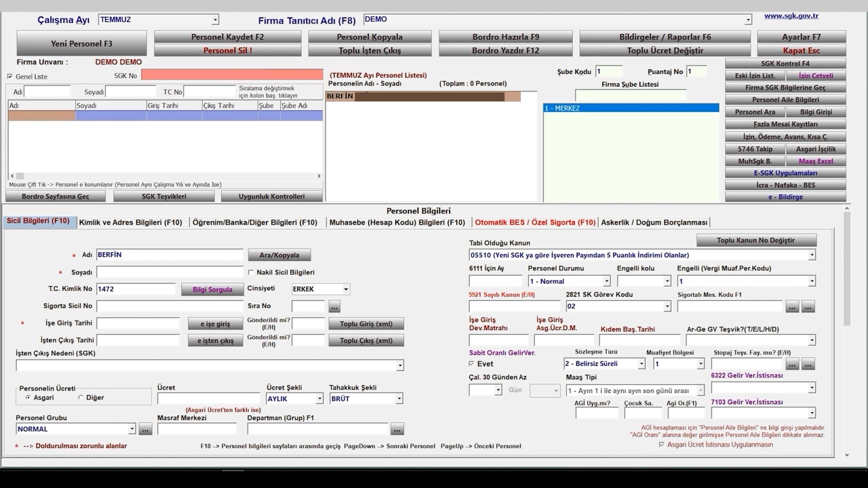868x488 pixels.
Task: Open the 7103 Gelir Ver.İstisnası dropdown
Action: 812,413
